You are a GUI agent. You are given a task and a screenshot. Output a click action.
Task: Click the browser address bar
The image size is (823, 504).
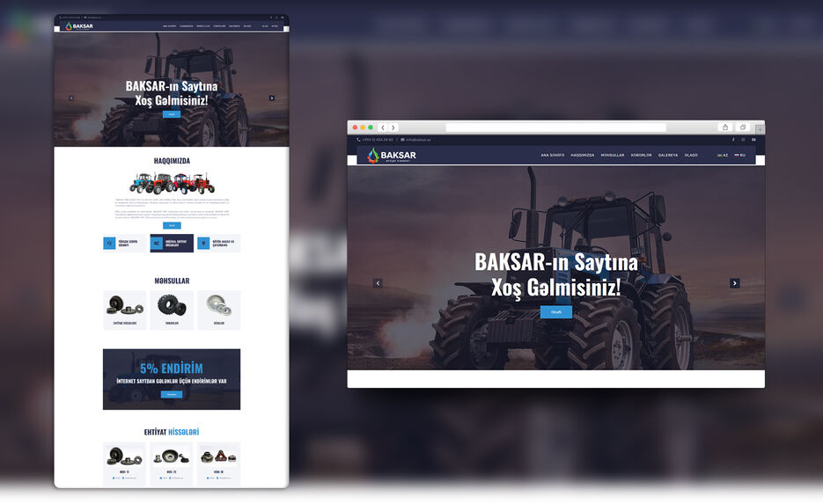tap(555, 128)
